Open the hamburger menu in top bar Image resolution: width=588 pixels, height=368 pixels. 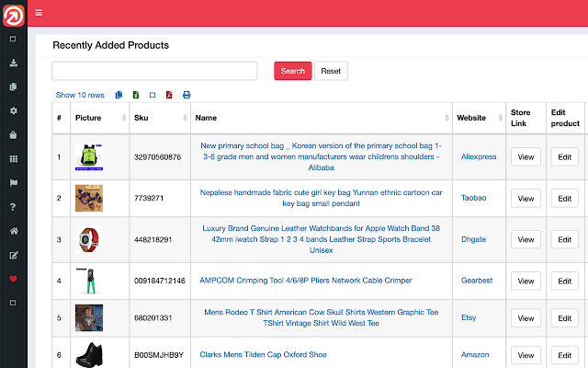pos(39,13)
